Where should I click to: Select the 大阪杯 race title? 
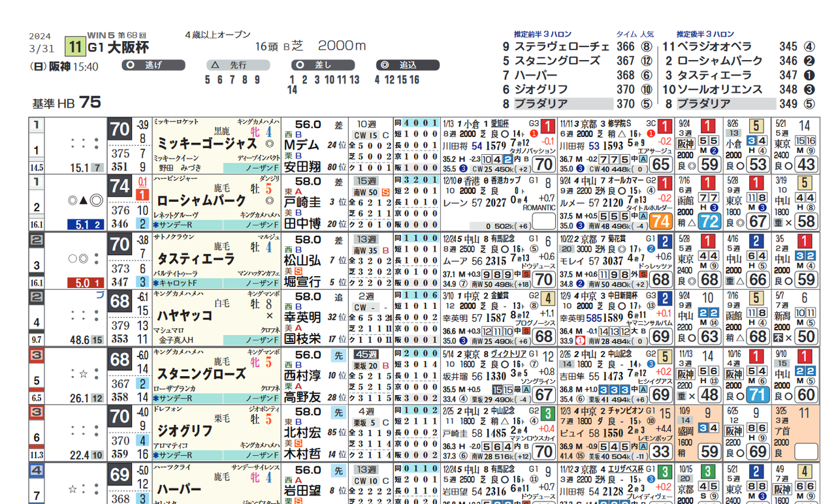pos(128,47)
